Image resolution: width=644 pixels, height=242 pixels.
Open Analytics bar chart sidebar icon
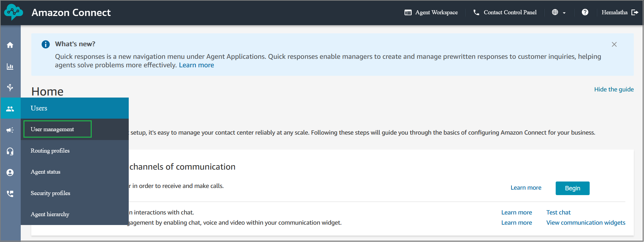[10, 67]
